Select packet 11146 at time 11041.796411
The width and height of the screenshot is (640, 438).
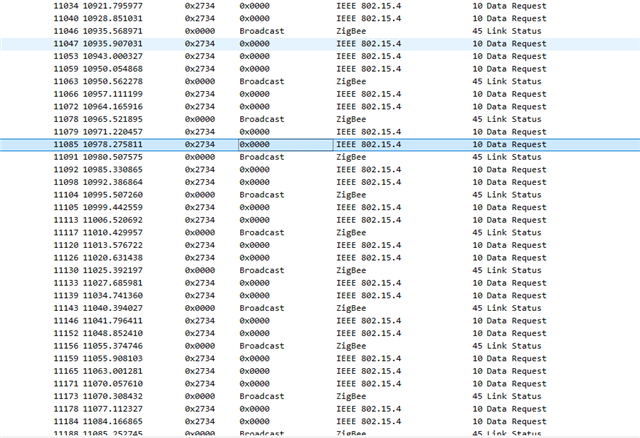320,320
